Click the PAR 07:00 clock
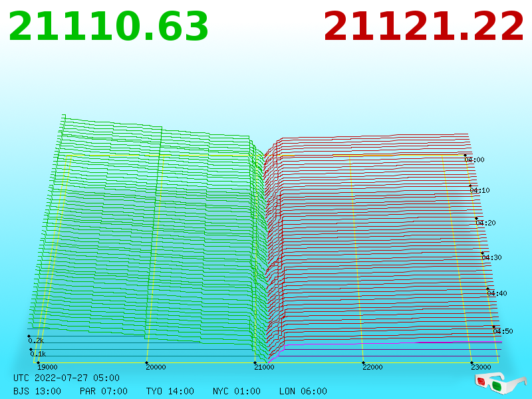Viewport: 532px width, 399px height. (x=104, y=391)
